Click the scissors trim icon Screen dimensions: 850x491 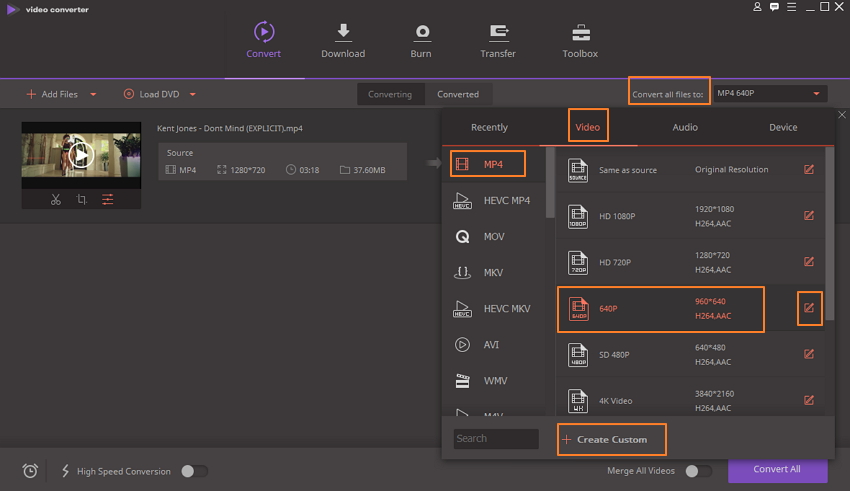click(56, 199)
